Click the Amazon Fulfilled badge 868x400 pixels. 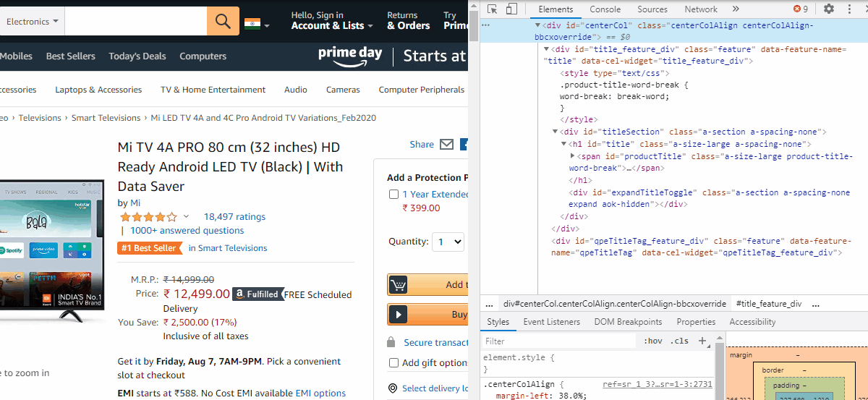(258, 294)
